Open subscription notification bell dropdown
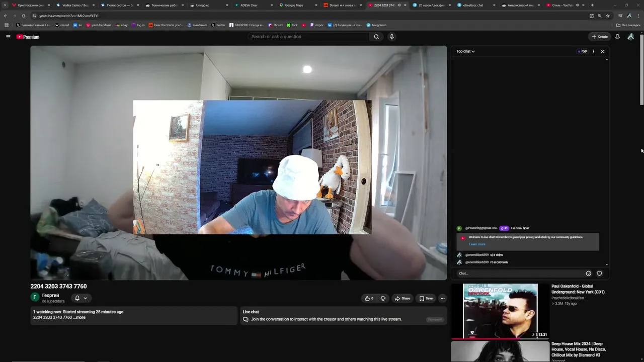 click(81, 298)
